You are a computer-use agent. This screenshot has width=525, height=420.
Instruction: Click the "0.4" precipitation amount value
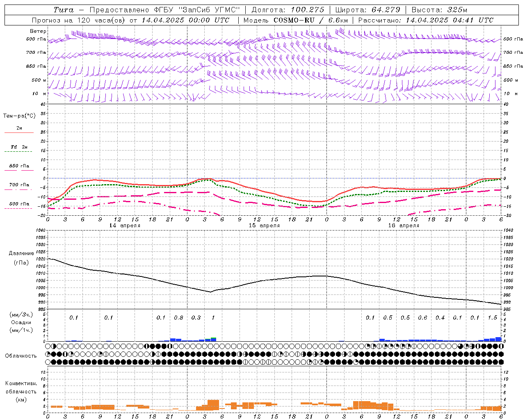tap(440, 318)
